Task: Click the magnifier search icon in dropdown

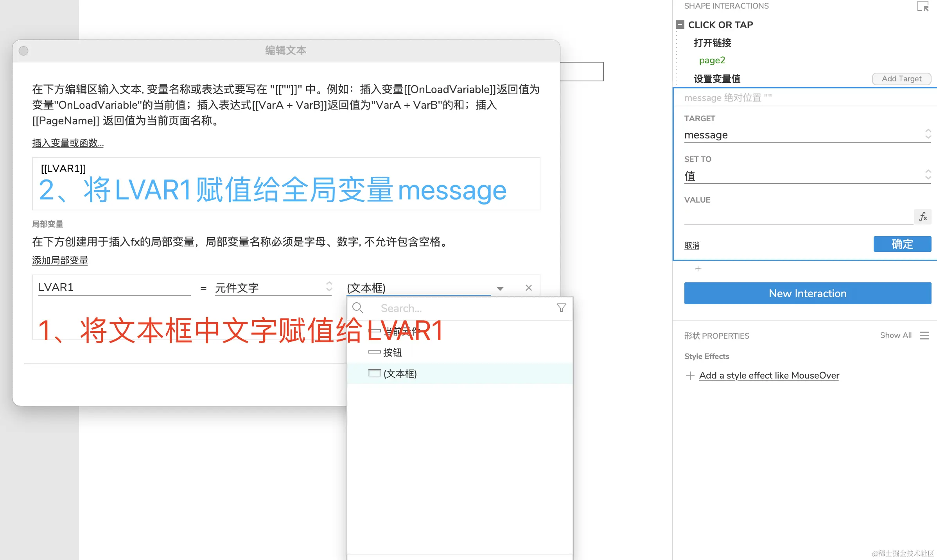Action: point(357,308)
